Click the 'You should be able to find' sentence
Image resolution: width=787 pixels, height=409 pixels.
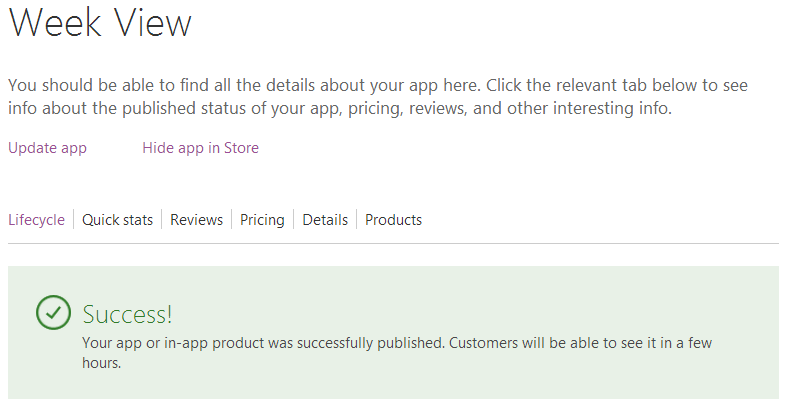[x=244, y=85]
